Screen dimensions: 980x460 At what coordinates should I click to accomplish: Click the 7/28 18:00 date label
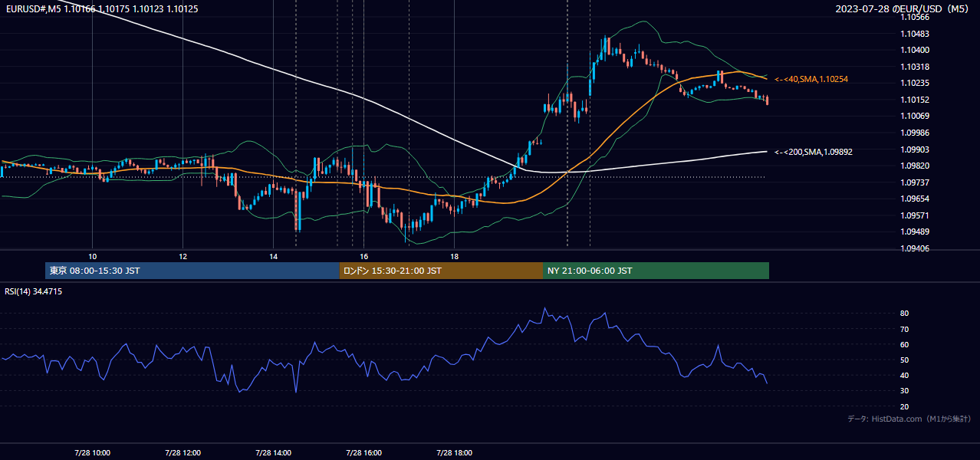point(454,453)
